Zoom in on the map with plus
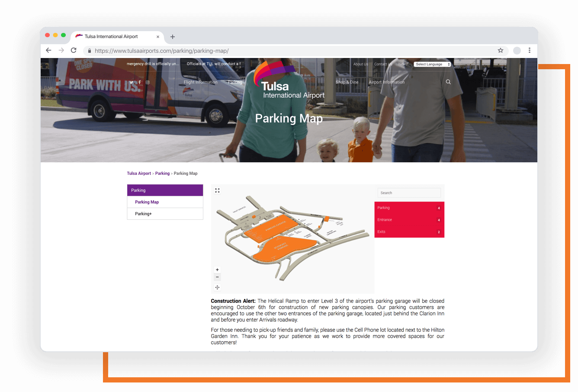 [217, 270]
